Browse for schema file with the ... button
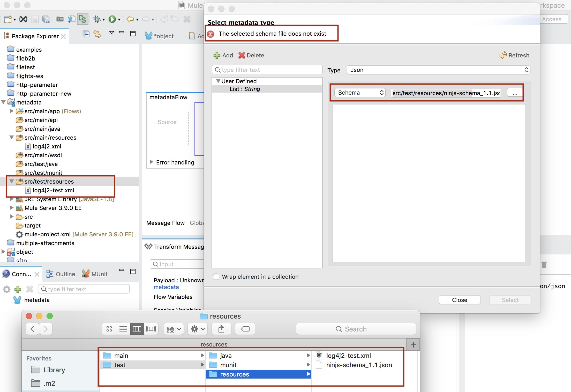571x392 pixels. point(515,93)
